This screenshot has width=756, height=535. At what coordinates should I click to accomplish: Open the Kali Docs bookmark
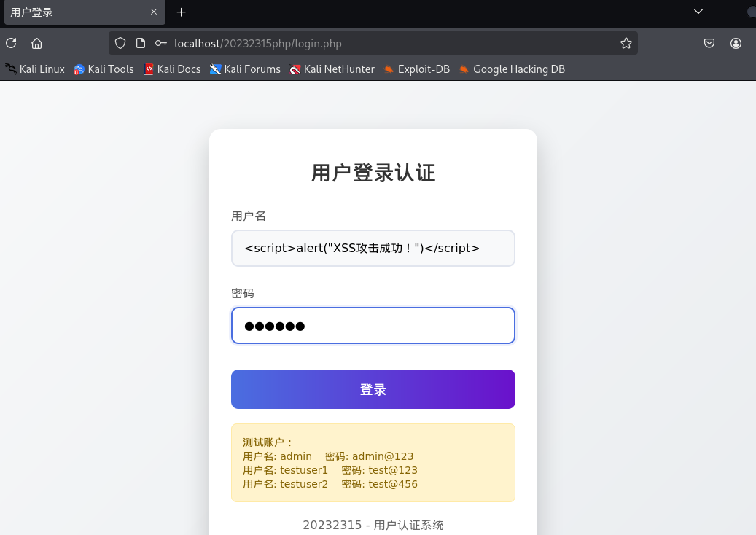coord(172,69)
